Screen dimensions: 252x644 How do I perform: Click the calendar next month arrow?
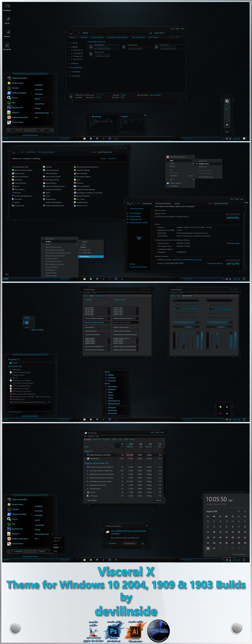point(245,511)
